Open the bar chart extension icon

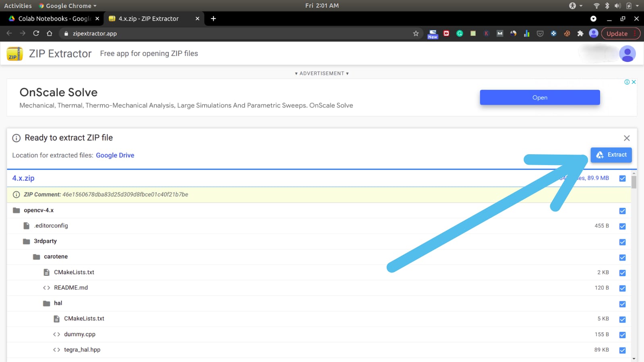[527, 33]
